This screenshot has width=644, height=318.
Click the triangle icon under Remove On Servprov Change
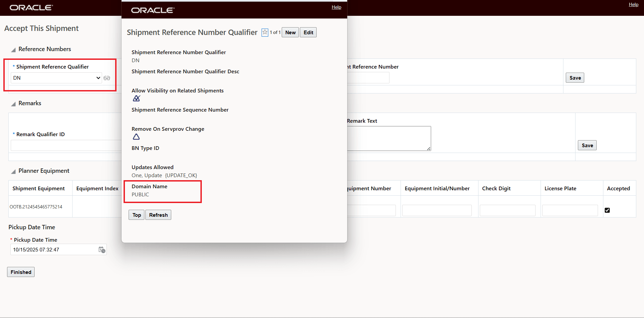(x=136, y=137)
